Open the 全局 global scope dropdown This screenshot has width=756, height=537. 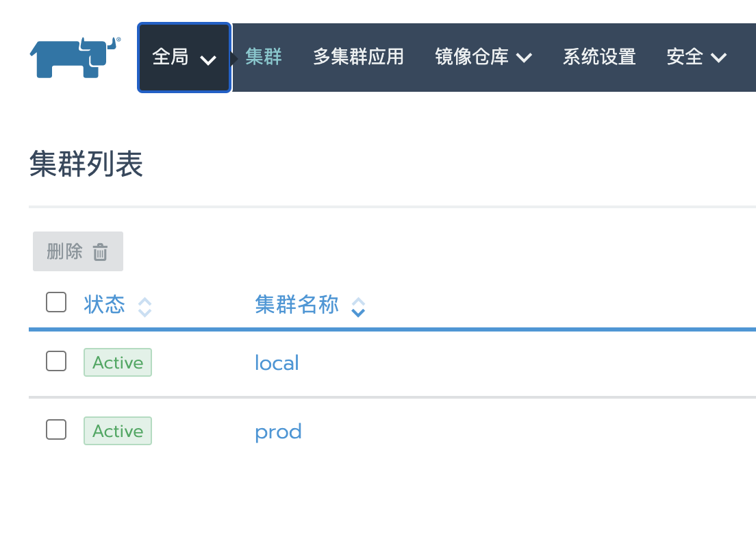[184, 58]
